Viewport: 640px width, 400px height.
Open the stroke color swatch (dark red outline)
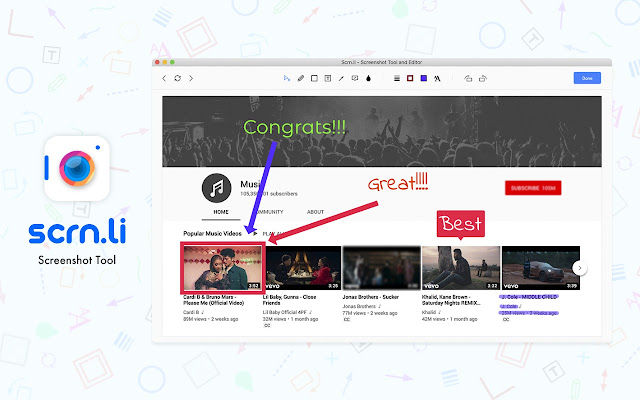coord(410,78)
